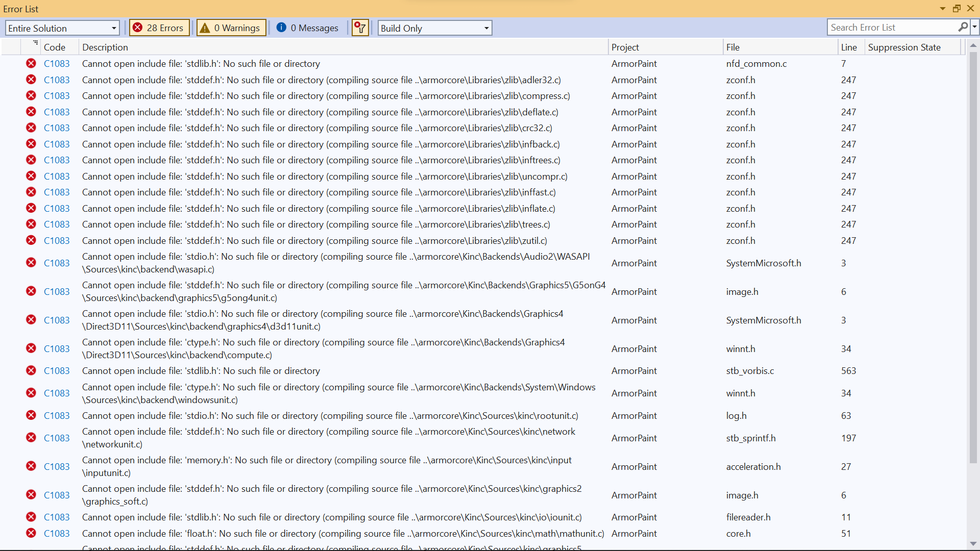Expand the search options dropdown arrow
980x551 pixels.
975,27
